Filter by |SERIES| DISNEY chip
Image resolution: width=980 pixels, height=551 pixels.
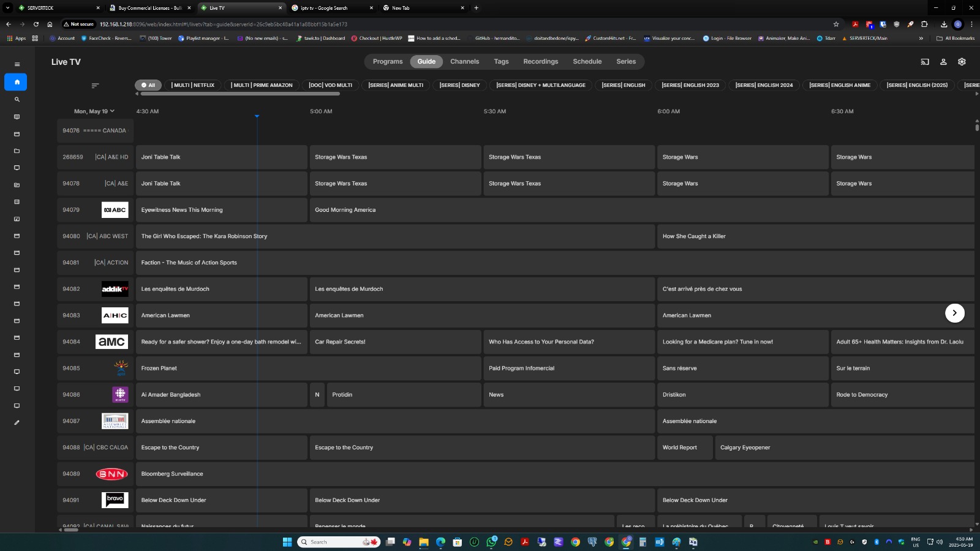pyautogui.click(x=459, y=85)
